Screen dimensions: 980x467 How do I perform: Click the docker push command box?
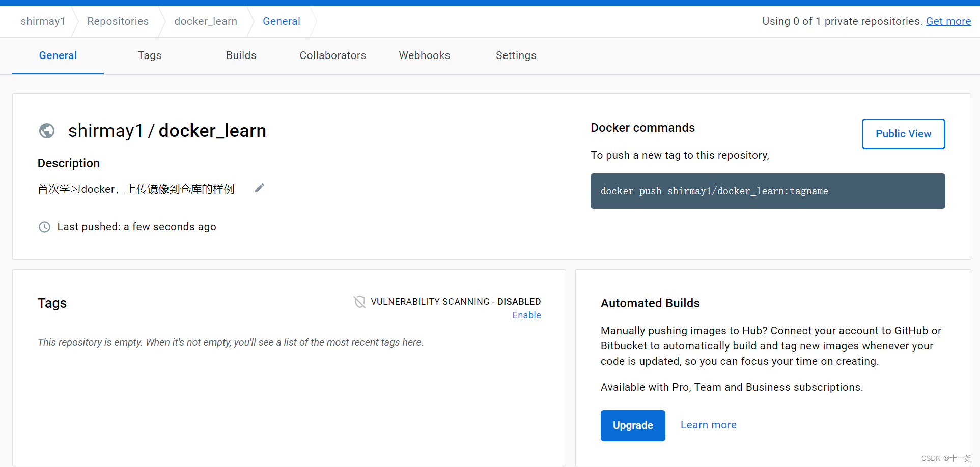click(768, 191)
